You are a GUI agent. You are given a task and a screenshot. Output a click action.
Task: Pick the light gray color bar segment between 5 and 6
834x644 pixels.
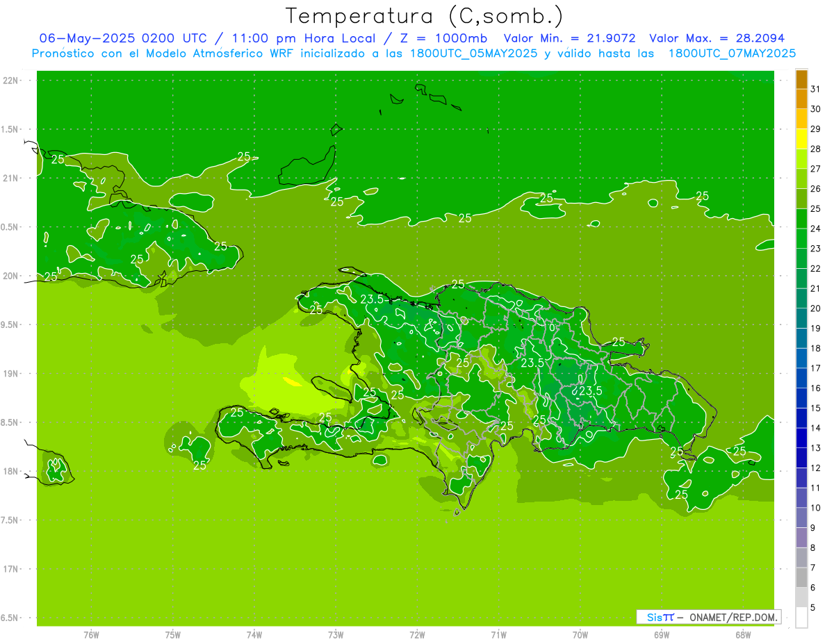point(801,597)
